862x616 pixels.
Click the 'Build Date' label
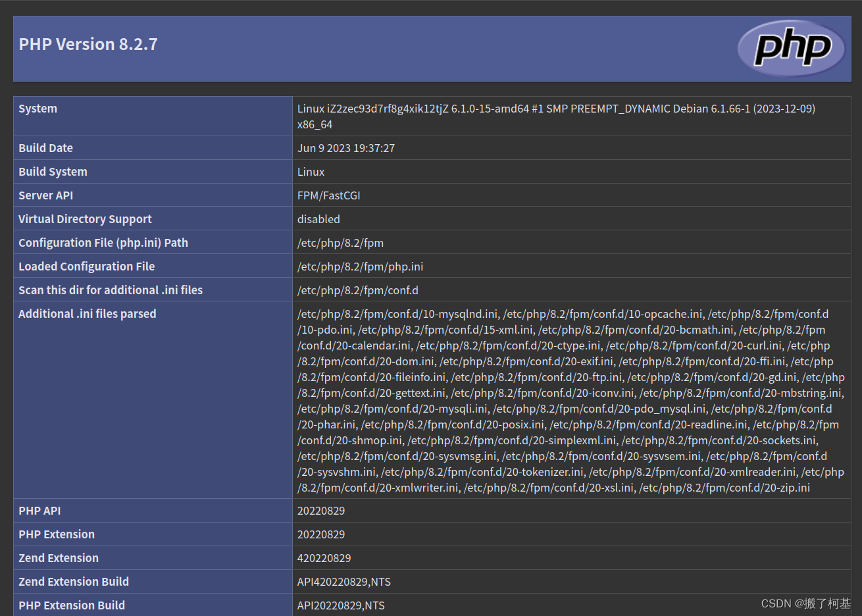coord(45,148)
